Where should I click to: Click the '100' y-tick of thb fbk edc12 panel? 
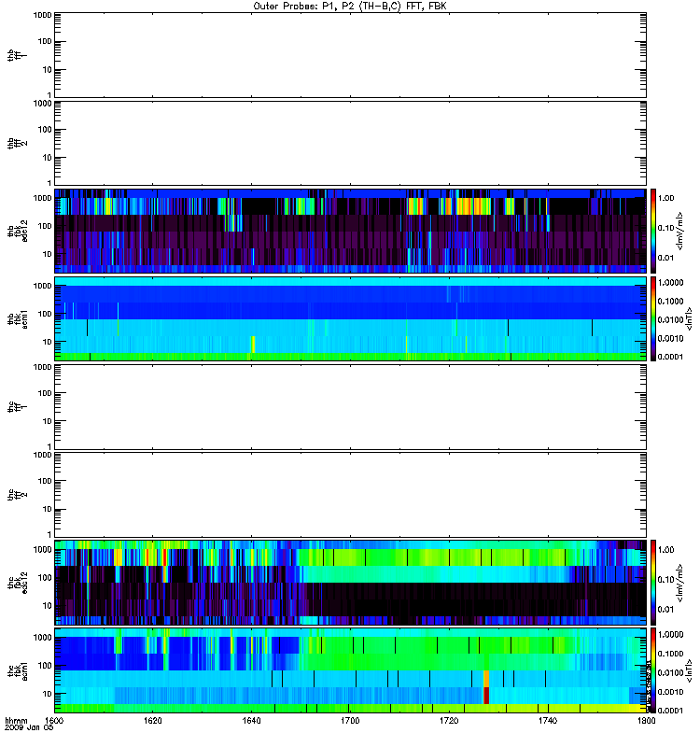click(45, 226)
